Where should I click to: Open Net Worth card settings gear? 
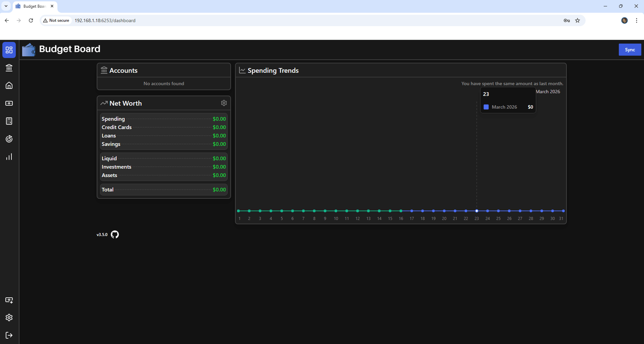tap(224, 103)
